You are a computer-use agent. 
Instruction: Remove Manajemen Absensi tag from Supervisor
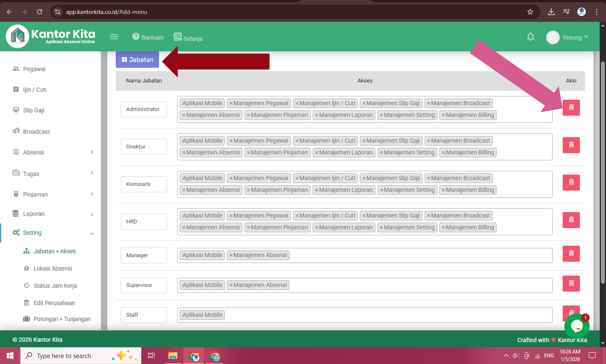tap(231, 285)
